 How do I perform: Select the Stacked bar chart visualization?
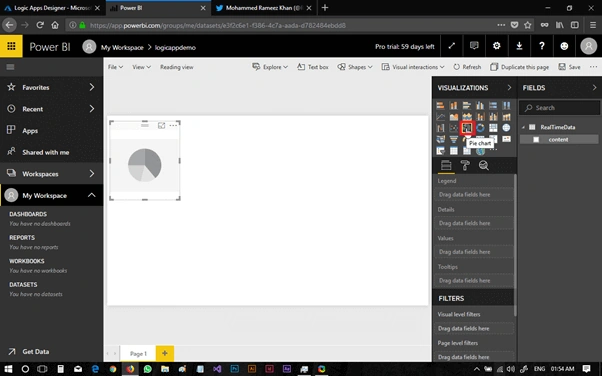(440, 105)
